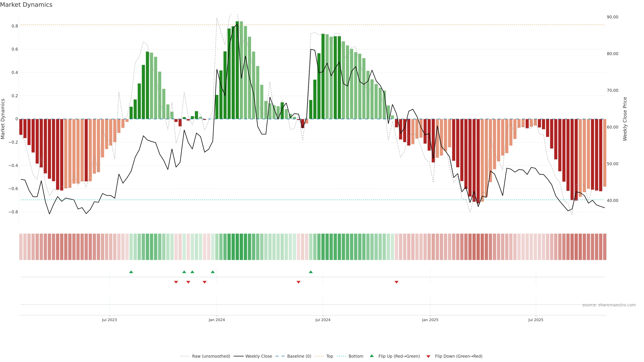
Task: Click the tallest dark green bar peak
Action: [237, 23]
